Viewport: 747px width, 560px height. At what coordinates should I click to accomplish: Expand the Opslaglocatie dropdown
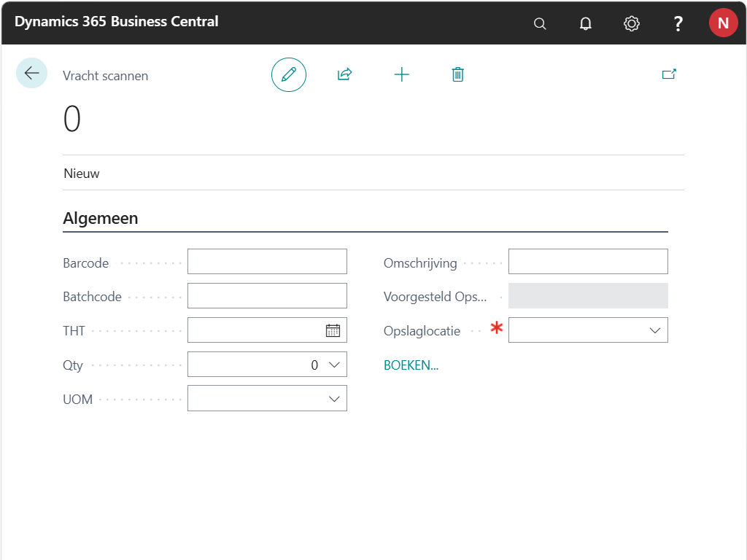click(654, 330)
